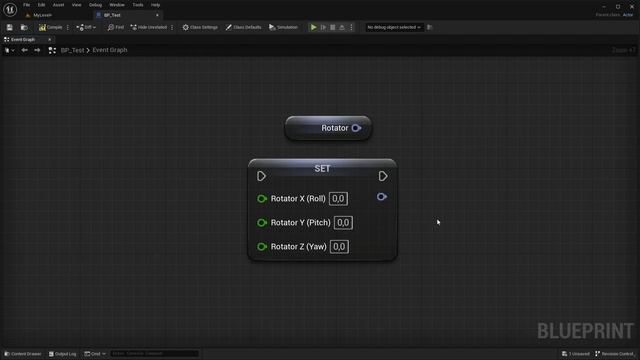Click the graph overview icon before BP_Test
This screenshot has width=640, height=360.
coord(52,50)
